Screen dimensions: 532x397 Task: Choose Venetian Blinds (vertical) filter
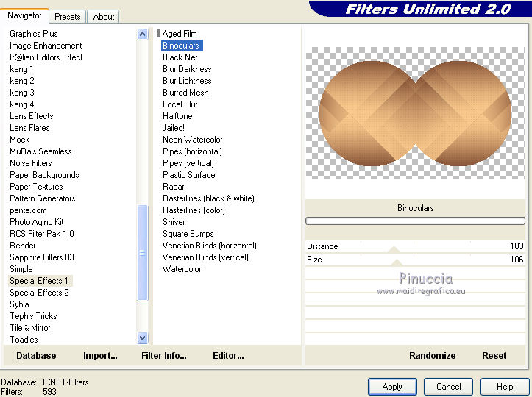pos(205,257)
